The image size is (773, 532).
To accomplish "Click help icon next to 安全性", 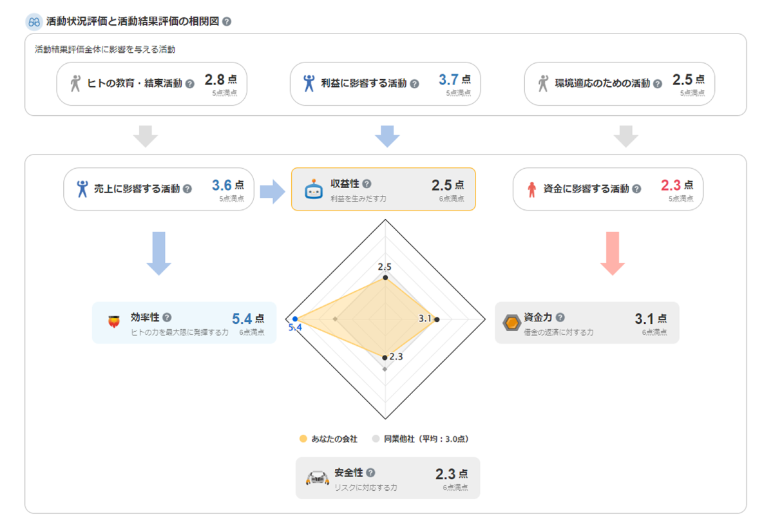I will (370, 473).
